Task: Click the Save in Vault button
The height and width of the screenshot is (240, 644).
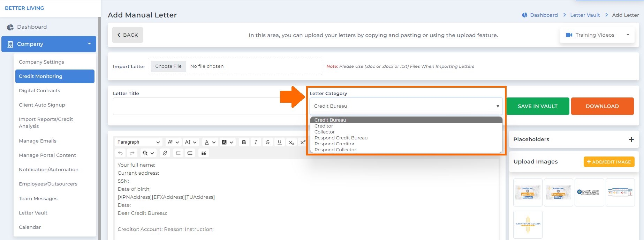Action: 537,106
